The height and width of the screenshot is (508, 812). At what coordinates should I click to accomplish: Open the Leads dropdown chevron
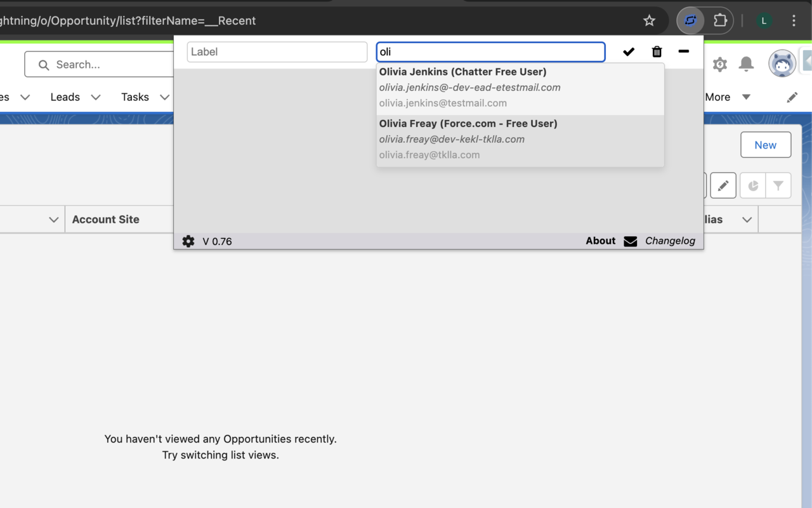point(95,97)
